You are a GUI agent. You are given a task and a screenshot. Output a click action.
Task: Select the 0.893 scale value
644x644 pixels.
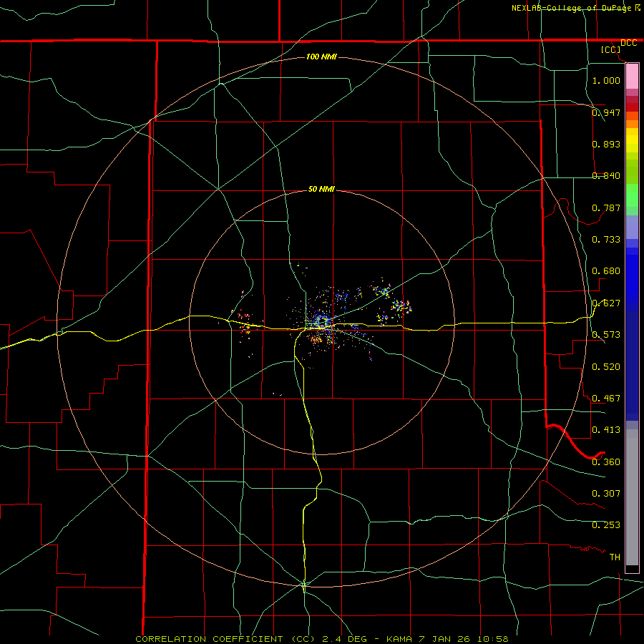point(606,144)
